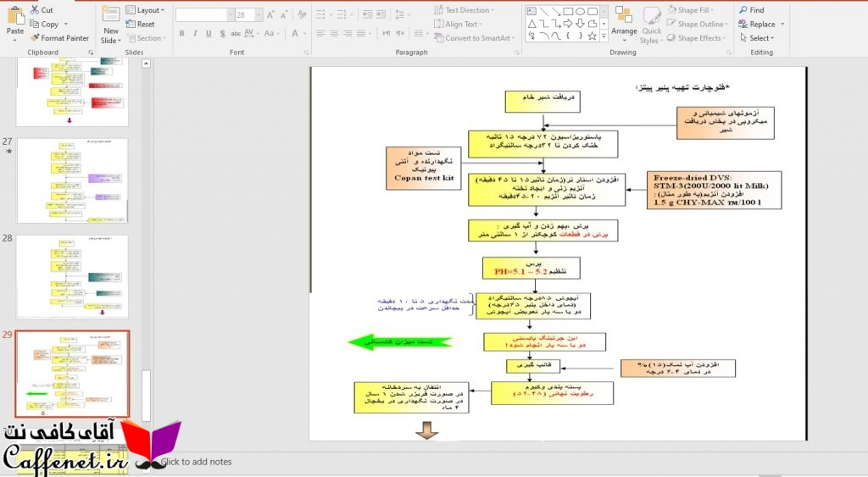Image resolution: width=868 pixels, height=477 pixels.
Task: Toggle Italic formatting
Action: (x=195, y=34)
